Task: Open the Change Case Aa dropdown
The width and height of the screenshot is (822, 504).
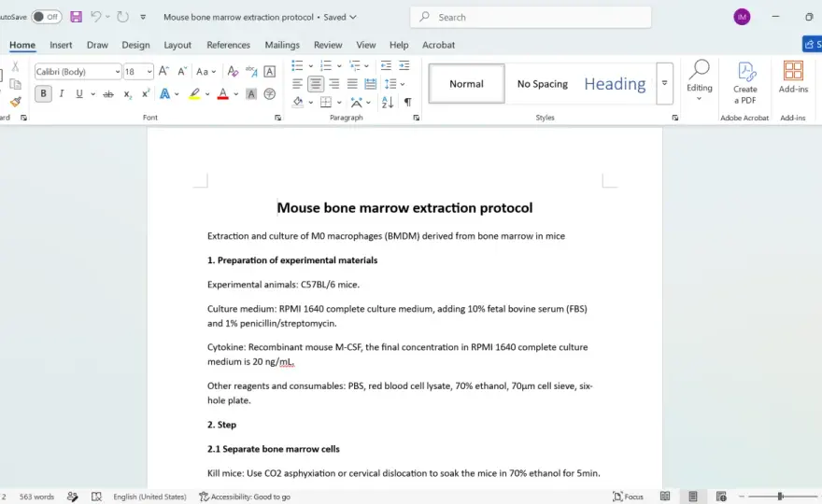Action: [206, 71]
